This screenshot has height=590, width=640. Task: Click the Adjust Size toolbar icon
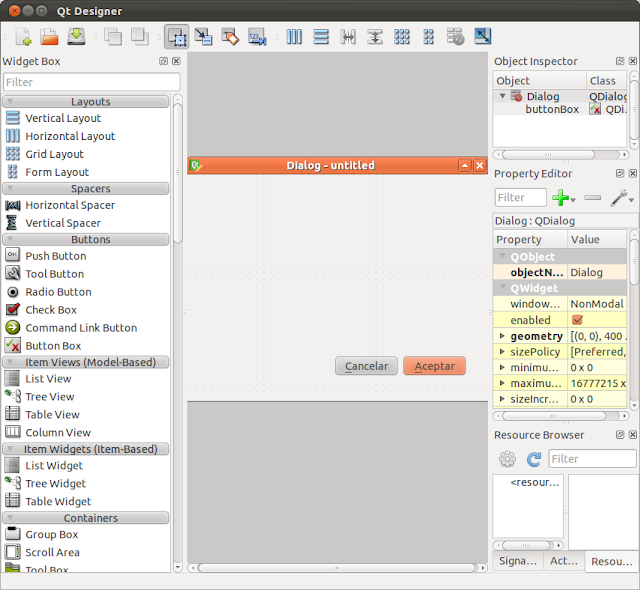coord(482,36)
